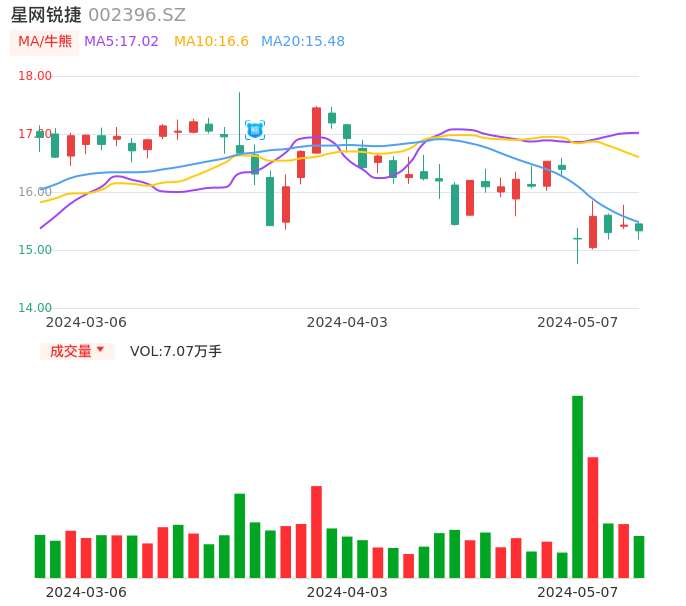This screenshot has width=686, height=606.
Task: Click the 14.00 price axis label
Action: (35, 308)
